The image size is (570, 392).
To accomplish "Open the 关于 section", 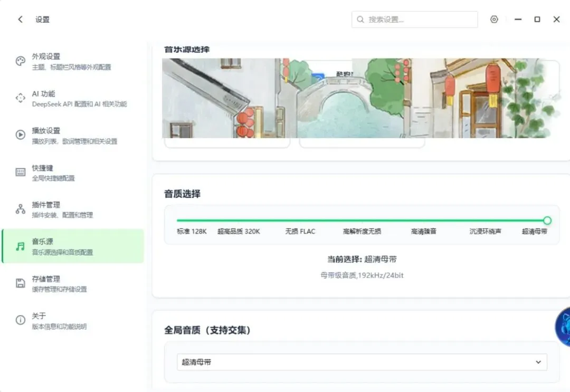I will pyautogui.click(x=73, y=321).
